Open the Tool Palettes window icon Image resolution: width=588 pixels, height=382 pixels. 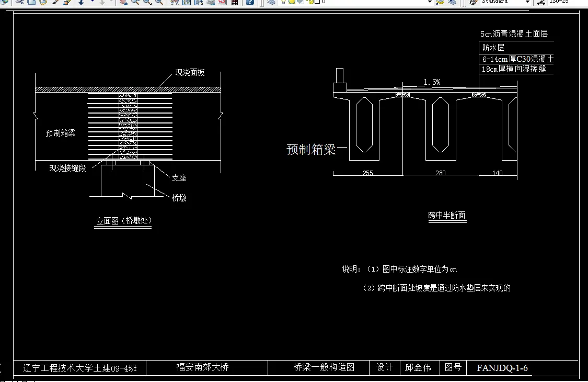pos(199,2)
